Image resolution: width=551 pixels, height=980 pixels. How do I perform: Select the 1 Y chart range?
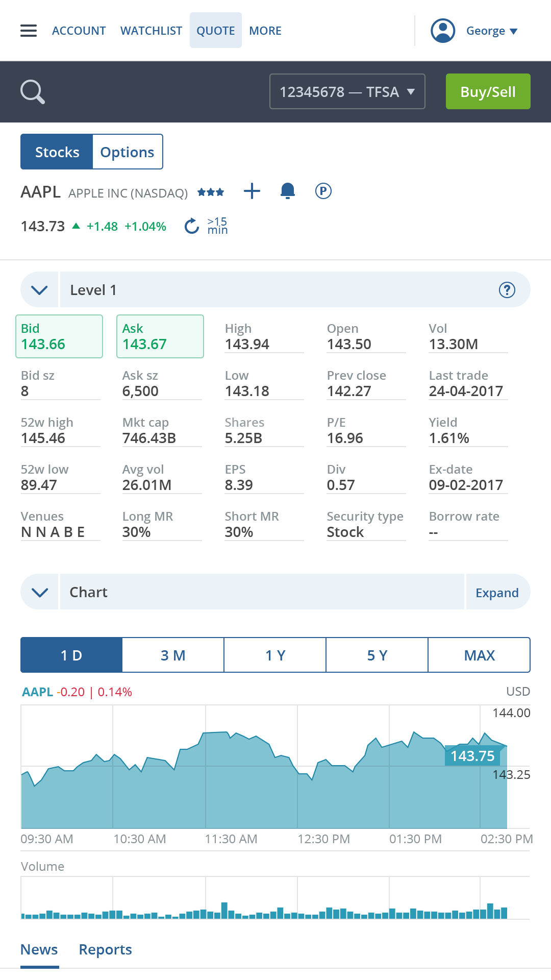(x=275, y=655)
